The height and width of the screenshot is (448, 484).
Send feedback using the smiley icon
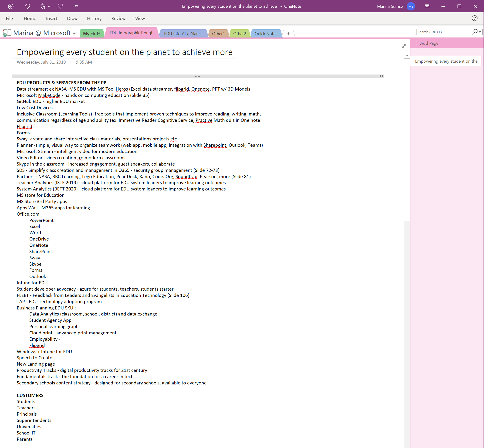click(x=474, y=18)
